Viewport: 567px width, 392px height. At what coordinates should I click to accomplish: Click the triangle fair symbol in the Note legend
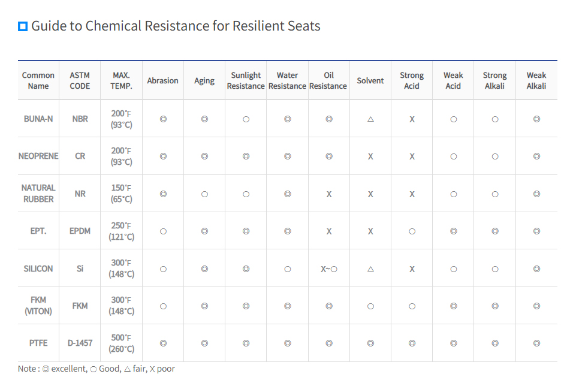click(127, 369)
